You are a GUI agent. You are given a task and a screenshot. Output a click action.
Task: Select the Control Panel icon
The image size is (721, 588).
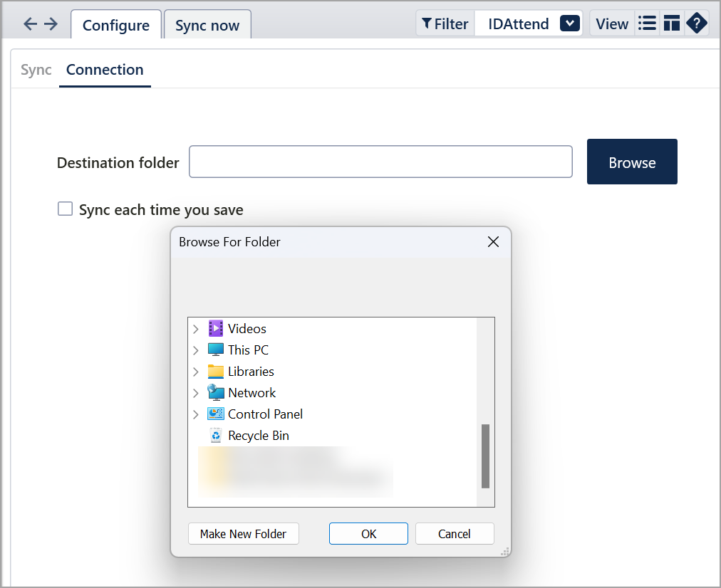pyautogui.click(x=215, y=414)
